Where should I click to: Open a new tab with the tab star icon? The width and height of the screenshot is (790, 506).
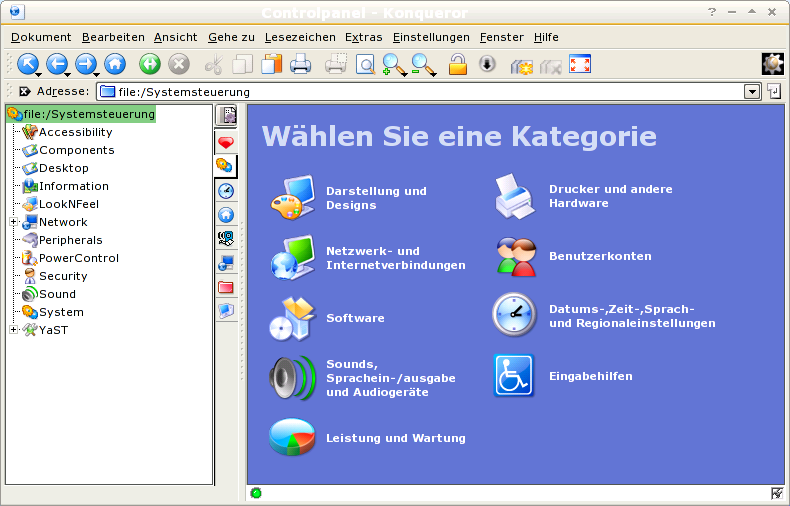click(x=521, y=66)
